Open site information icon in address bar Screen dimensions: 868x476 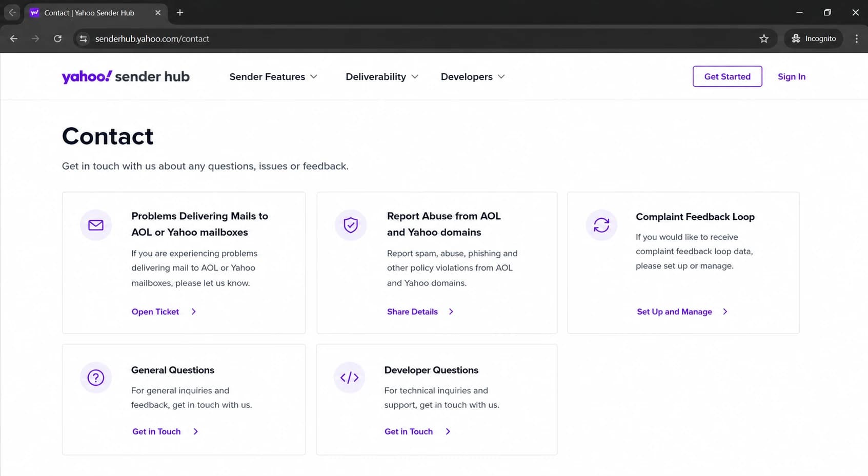pos(83,38)
